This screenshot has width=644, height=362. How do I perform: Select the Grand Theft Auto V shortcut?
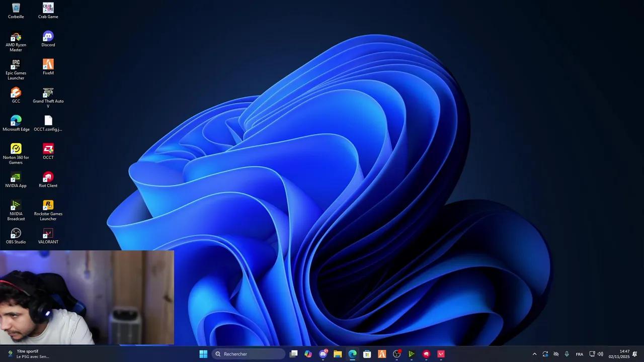(x=48, y=93)
